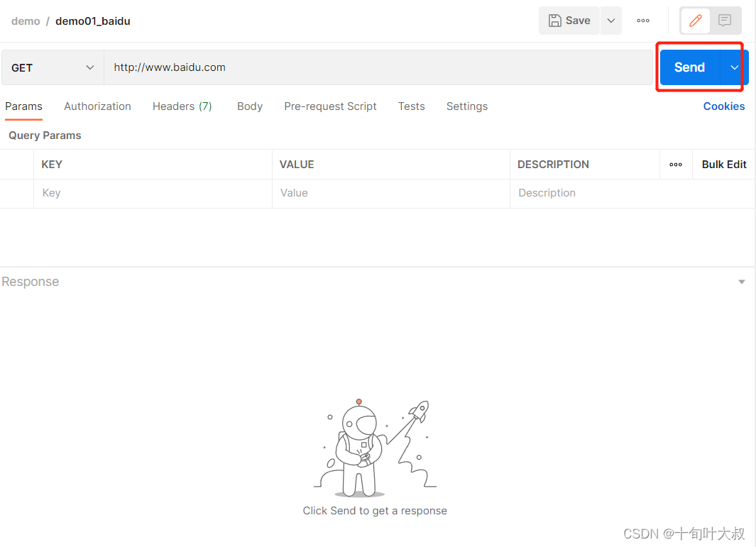
Task: Open the Save options dropdown arrow
Action: (x=611, y=21)
